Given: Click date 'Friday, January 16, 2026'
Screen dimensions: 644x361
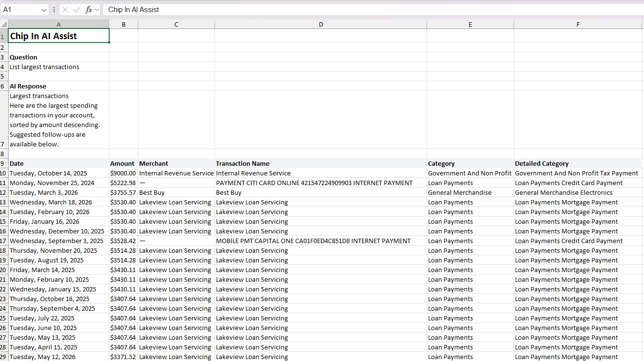Looking at the screenshot, I should [58, 221].
